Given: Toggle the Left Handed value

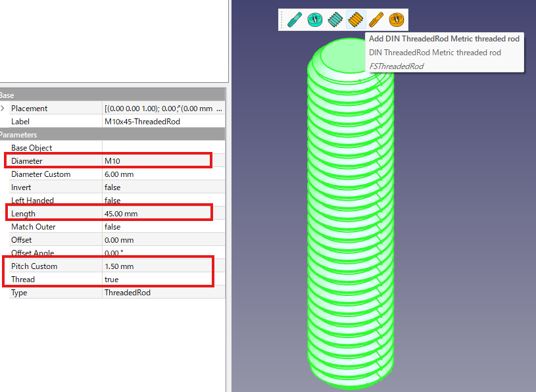Looking at the screenshot, I should 164,201.
